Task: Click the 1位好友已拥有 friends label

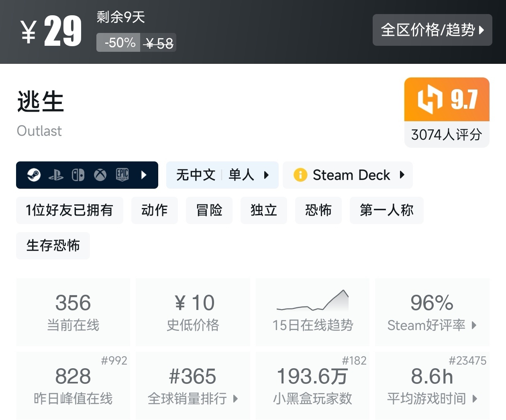Action: pos(69,210)
